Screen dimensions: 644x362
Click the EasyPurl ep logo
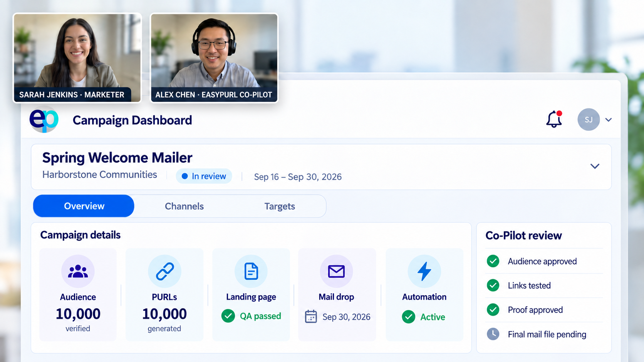44,120
